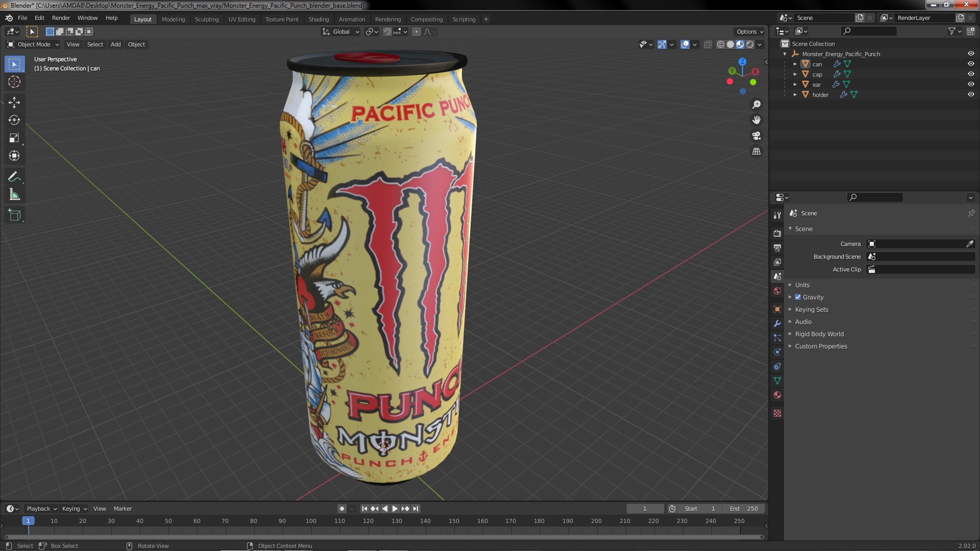Open the Modifier properties tab
980x551 pixels.
[x=777, y=323]
